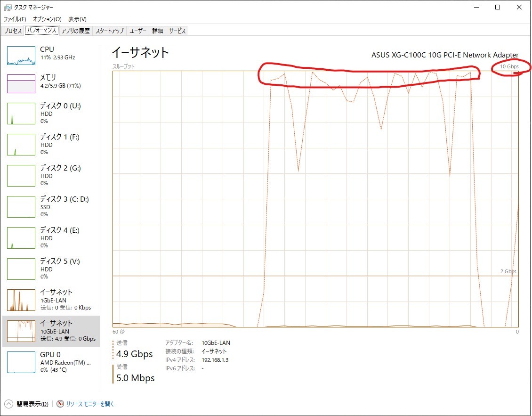Click the 10 Gbps scale label
The width and height of the screenshot is (532, 416).
pos(509,66)
